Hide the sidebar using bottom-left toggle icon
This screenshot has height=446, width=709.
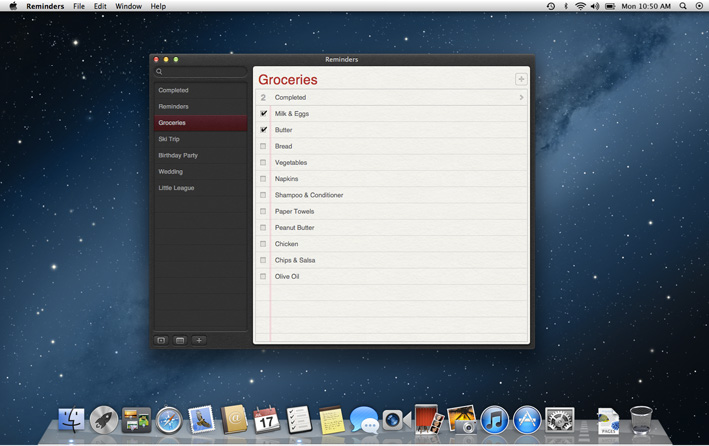point(161,340)
